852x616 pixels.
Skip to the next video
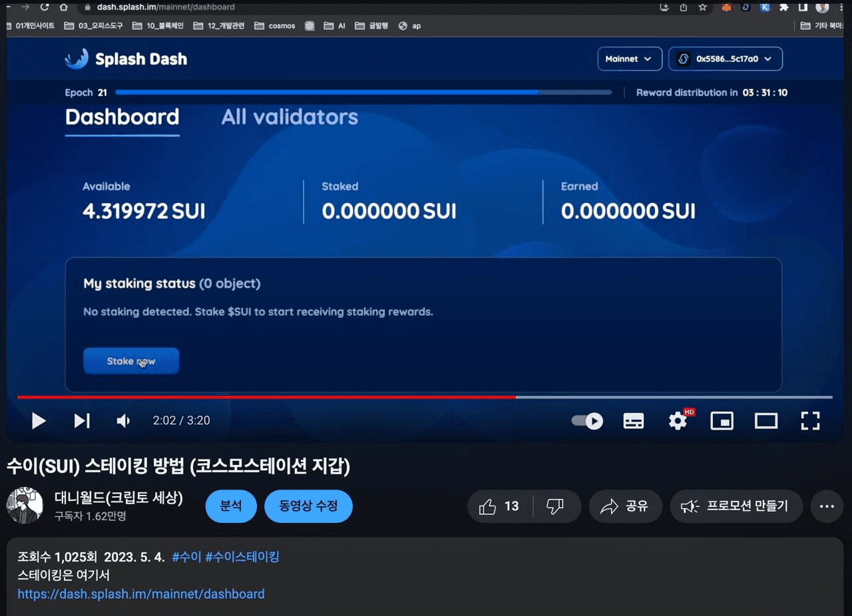pyautogui.click(x=82, y=420)
